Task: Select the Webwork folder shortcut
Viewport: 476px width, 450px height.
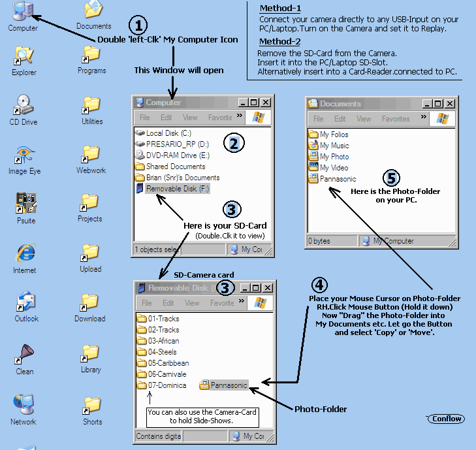Action: point(91,157)
